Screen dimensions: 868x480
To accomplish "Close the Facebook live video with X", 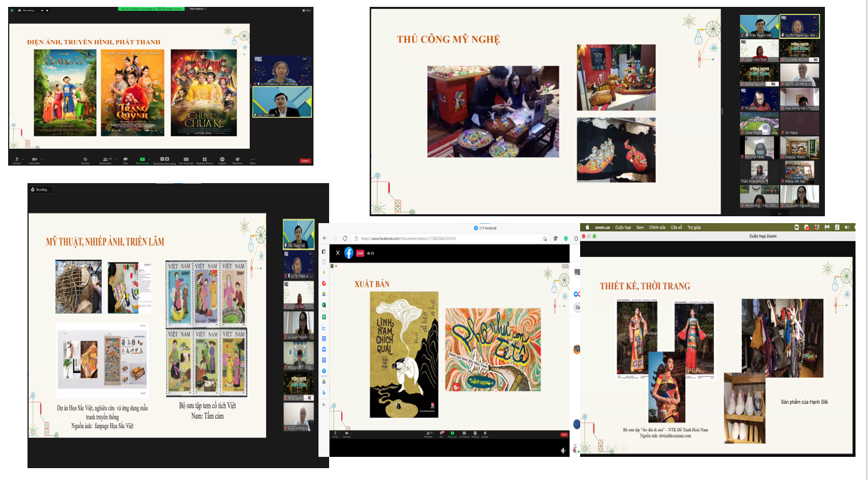I will click(x=338, y=253).
